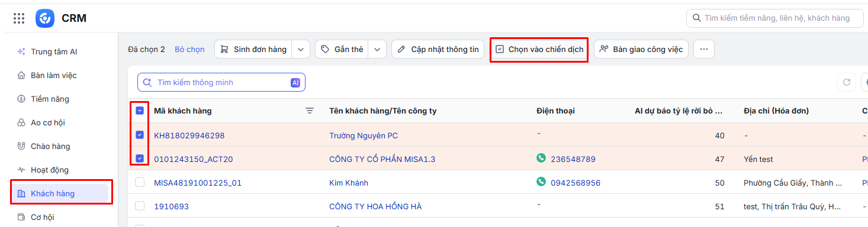This screenshot has width=868, height=227.
Task: Click the CRM logo icon
Action: pos(45,18)
